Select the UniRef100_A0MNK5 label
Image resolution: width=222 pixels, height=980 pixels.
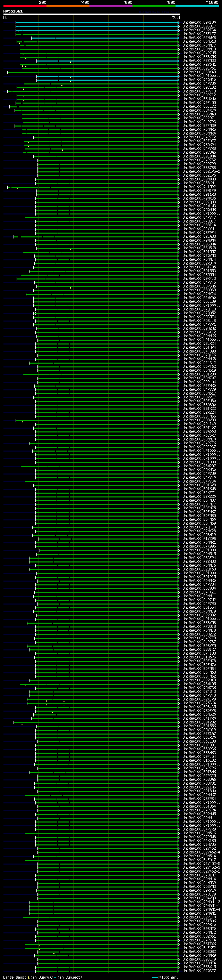(199, 129)
